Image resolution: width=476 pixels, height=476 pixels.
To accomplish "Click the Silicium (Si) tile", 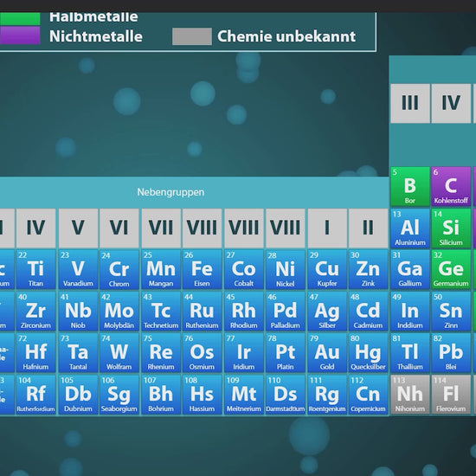I will [451, 228].
